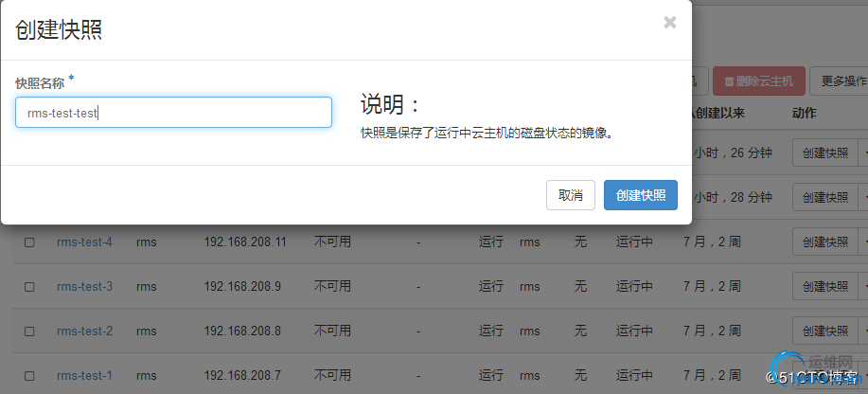Create snapshot for rms-test-4 row

tap(825, 242)
